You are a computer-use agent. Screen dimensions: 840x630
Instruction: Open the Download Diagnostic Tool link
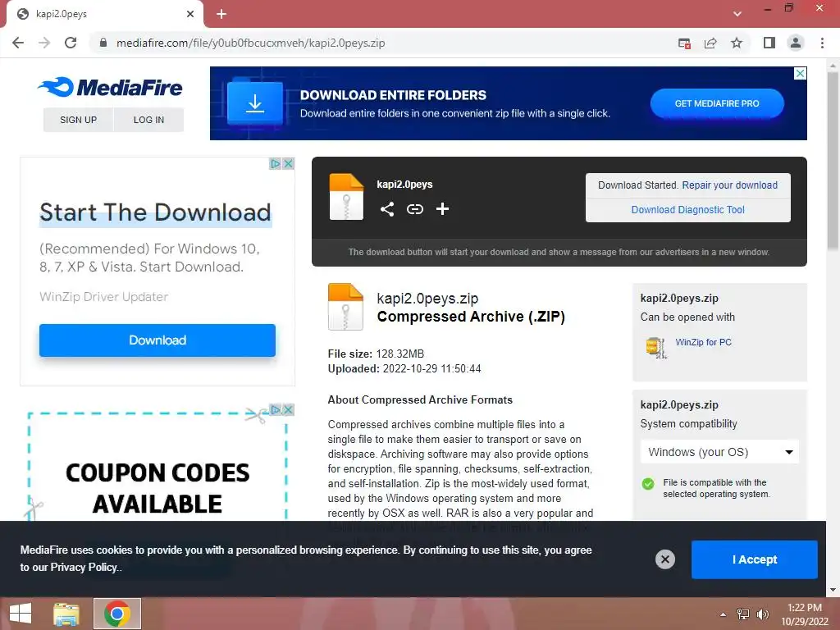pos(688,209)
